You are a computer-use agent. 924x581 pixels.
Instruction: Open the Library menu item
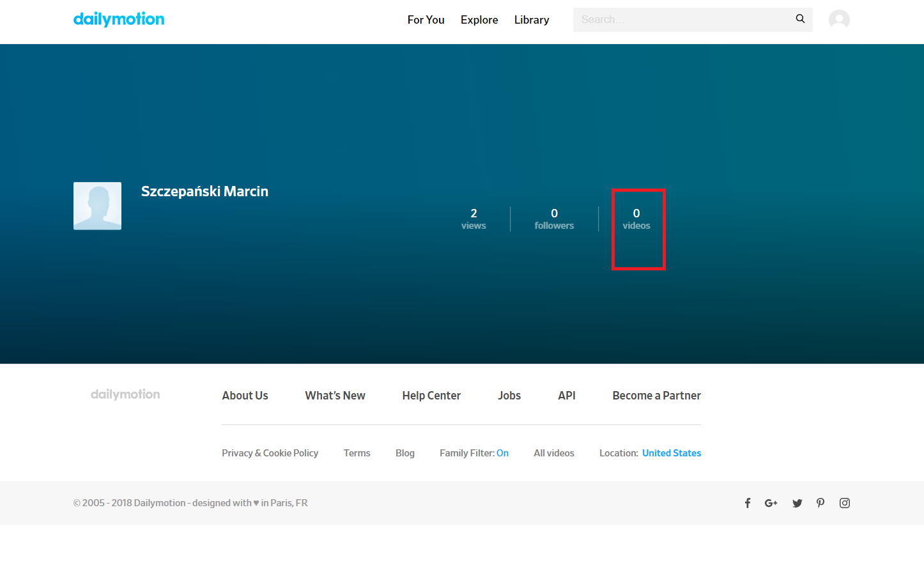tap(532, 20)
